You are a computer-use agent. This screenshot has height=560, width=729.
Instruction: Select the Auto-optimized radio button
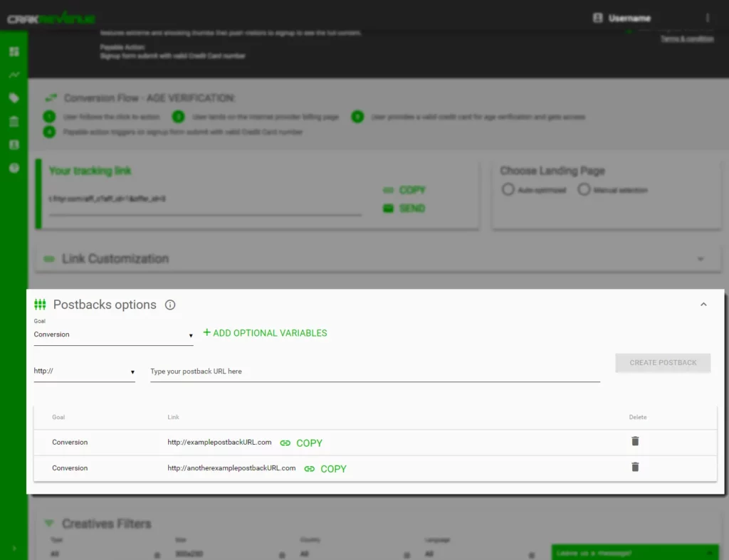[x=508, y=189]
